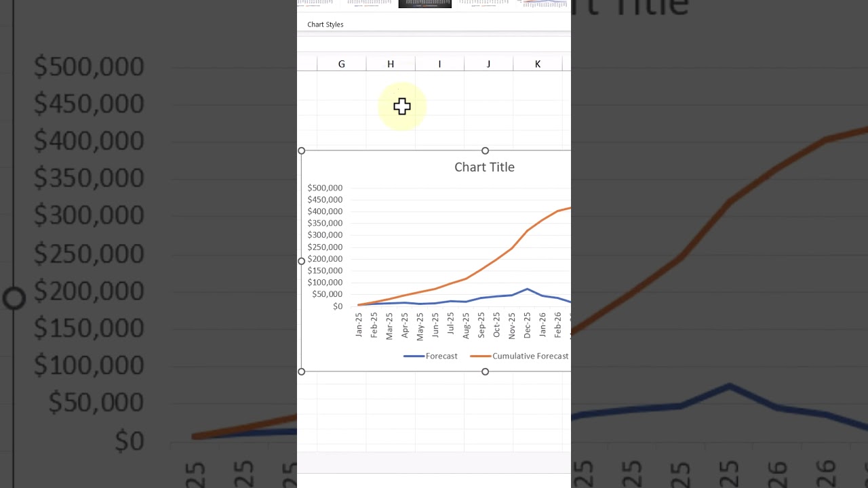
Task: Click the chart's left-middle sizing handle
Action: 302,261
